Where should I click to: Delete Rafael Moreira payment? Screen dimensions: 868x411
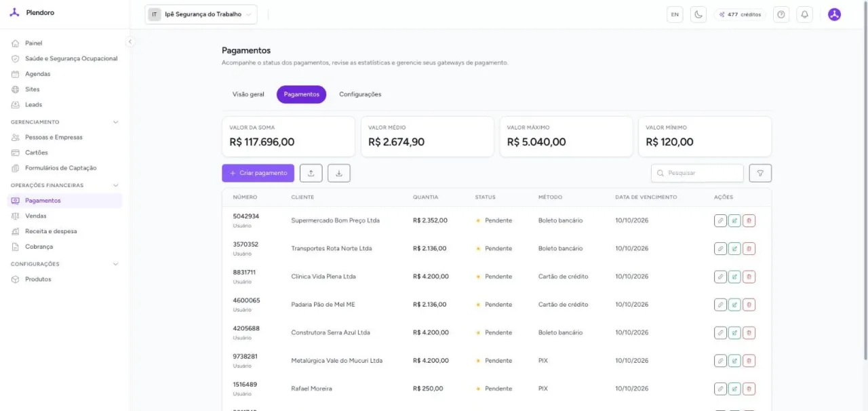pos(749,389)
